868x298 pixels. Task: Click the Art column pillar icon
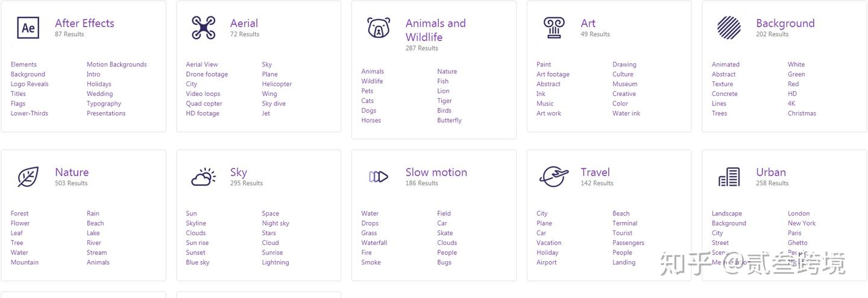(554, 28)
